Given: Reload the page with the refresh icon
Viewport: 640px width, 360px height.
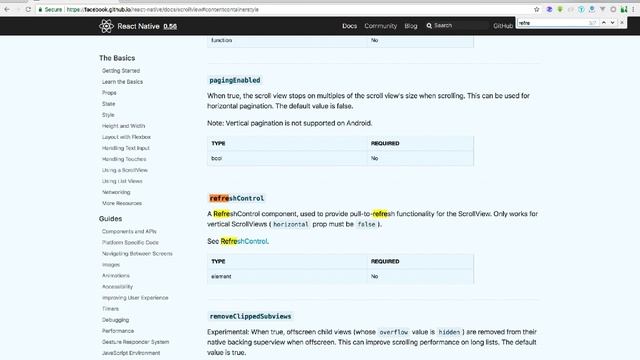Looking at the screenshot, I should click(28, 9).
